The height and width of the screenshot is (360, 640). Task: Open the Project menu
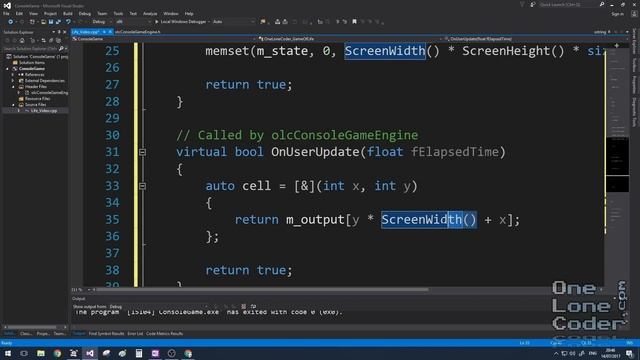pyautogui.click(x=50, y=13)
